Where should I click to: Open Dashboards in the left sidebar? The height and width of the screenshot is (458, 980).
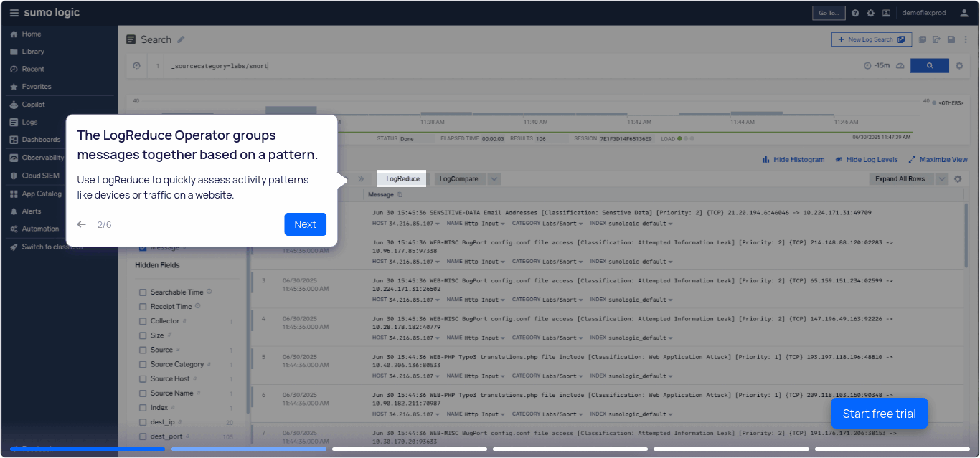click(41, 140)
